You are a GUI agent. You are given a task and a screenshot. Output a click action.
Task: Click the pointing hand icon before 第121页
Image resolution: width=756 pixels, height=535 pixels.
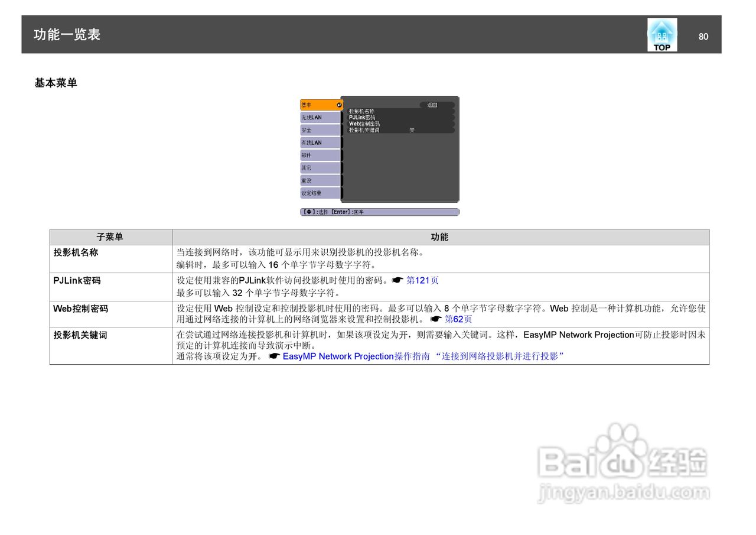pos(397,280)
